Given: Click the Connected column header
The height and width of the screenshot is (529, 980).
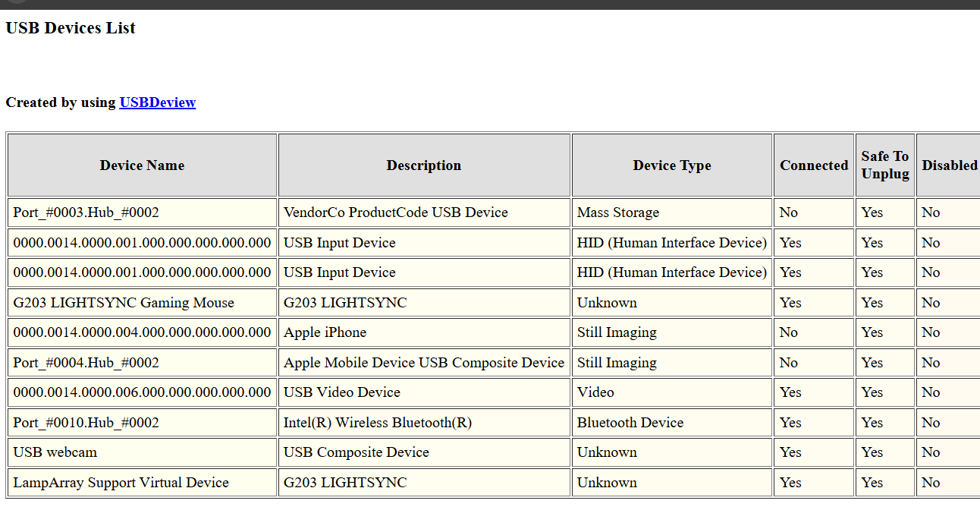Looking at the screenshot, I should tap(814, 165).
